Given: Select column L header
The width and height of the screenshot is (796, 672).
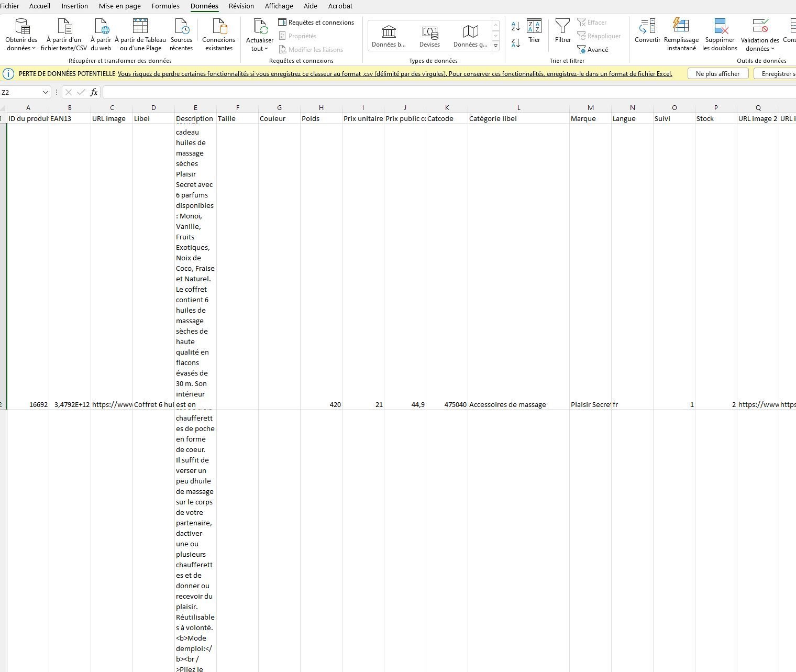Looking at the screenshot, I should [518, 108].
